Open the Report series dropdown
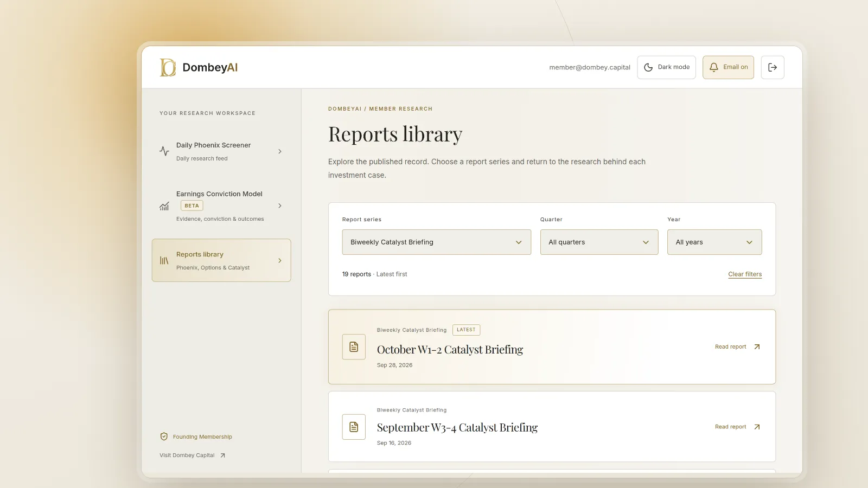This screenshot has height=488, width=868. [x=437, y=242]
